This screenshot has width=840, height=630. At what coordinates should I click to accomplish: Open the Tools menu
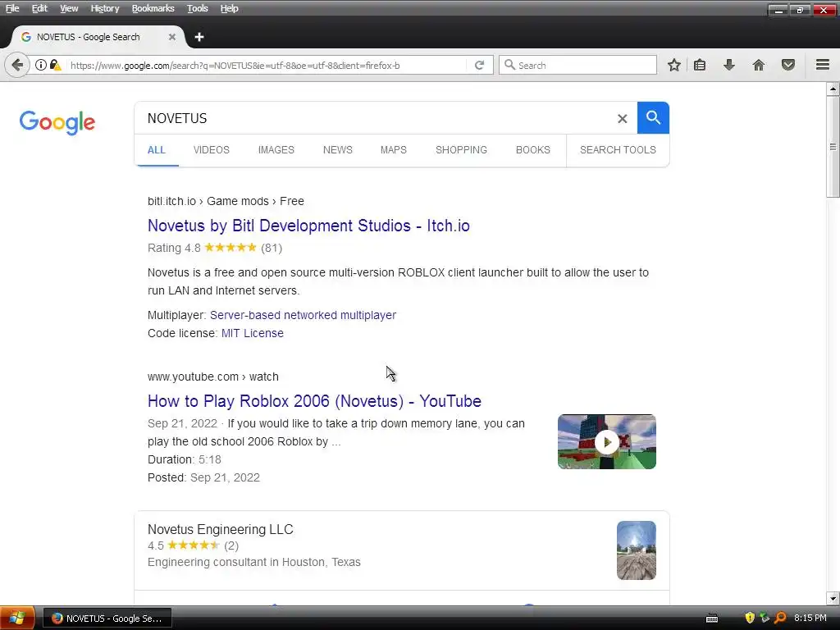197,8
